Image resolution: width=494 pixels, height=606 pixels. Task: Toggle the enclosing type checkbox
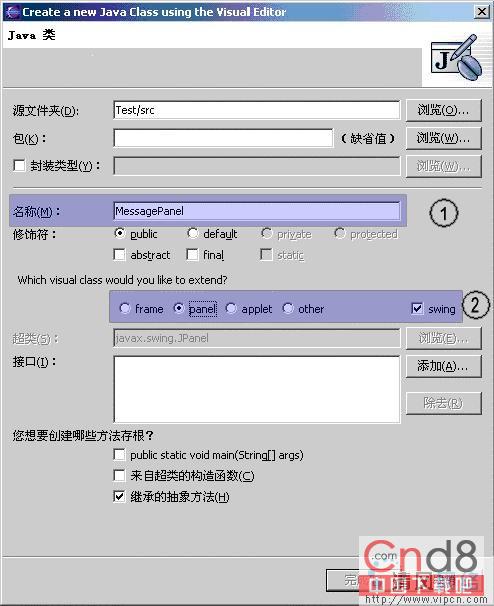point(19,165)
